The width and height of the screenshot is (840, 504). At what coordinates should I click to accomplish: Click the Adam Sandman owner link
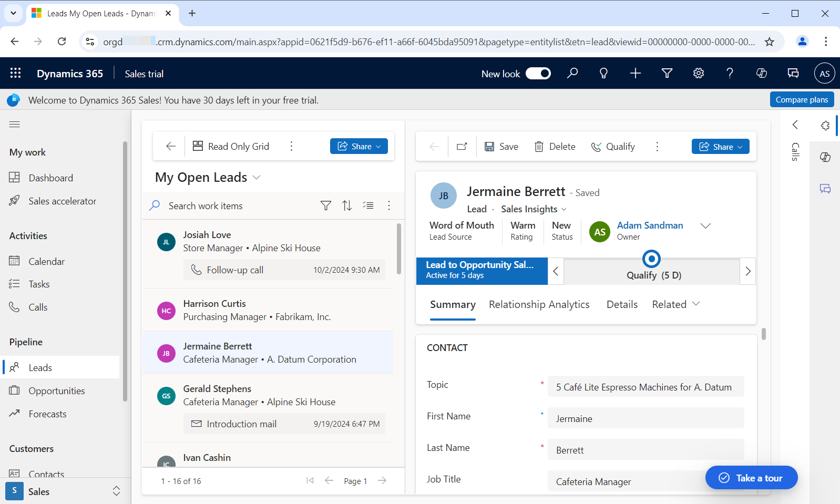point(650,225)
